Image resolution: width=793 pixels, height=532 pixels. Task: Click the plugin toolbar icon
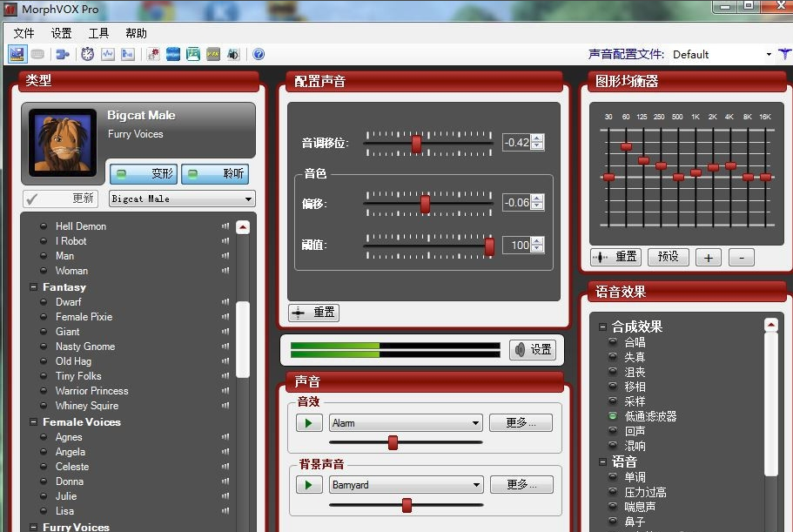[x=62, y=54]
